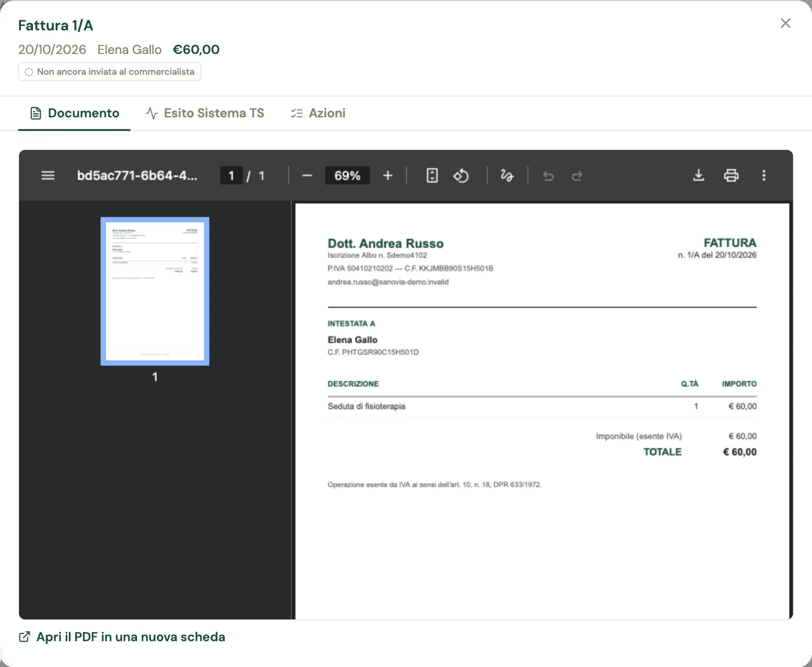The height and width of the screenshot is (667, 812).
Task: Click the page number input field
Action: (231, 176)
